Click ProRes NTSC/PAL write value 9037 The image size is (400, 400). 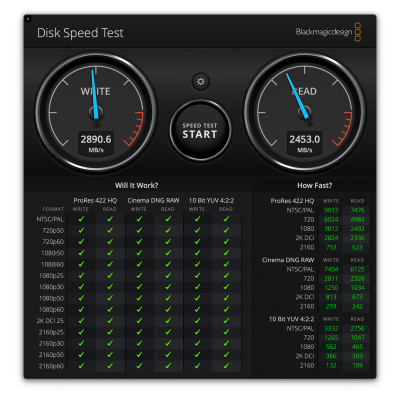click(331, 210)
